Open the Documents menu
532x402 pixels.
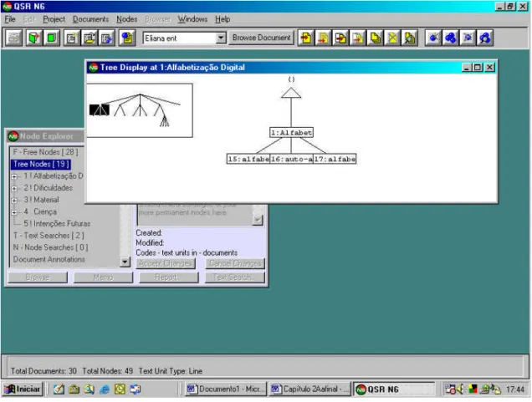point(90,19)
